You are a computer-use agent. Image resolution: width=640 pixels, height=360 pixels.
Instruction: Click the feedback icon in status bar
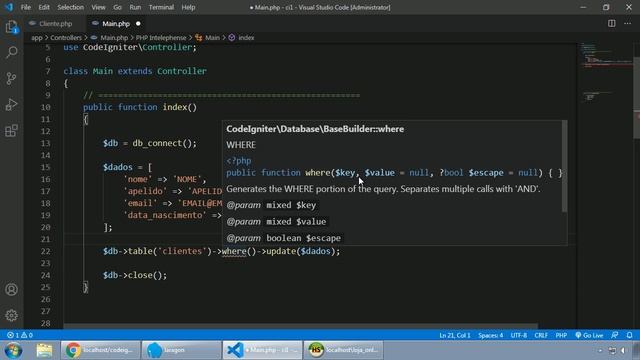pos(615,335)
